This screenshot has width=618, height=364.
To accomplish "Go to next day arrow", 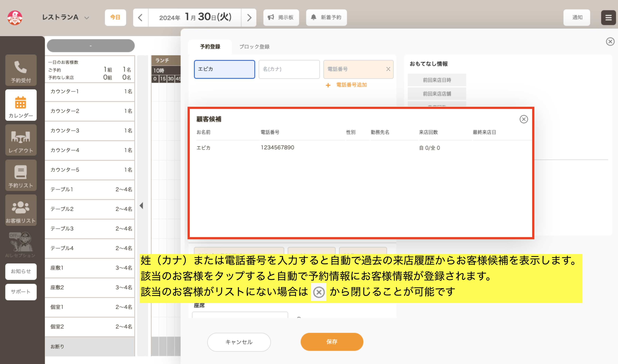I will tap(249, 18).
